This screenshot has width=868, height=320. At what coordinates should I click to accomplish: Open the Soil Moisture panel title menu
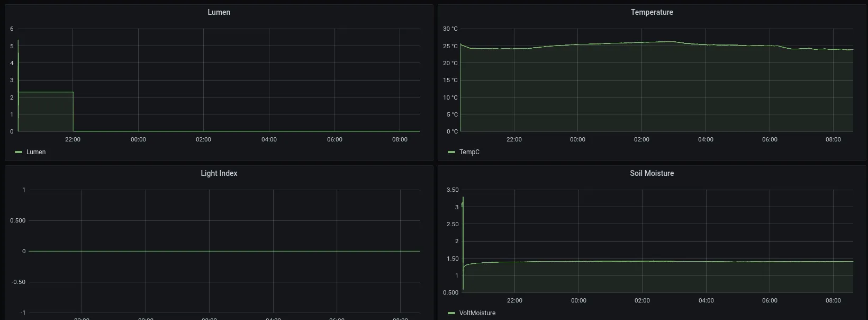[x=652, y=173]
